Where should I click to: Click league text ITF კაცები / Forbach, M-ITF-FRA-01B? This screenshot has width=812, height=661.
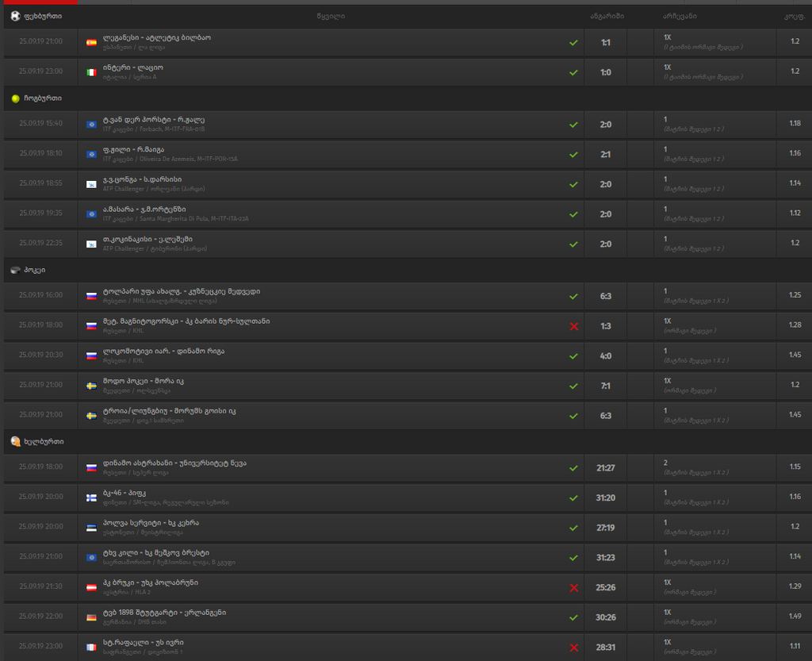(154, 129)
